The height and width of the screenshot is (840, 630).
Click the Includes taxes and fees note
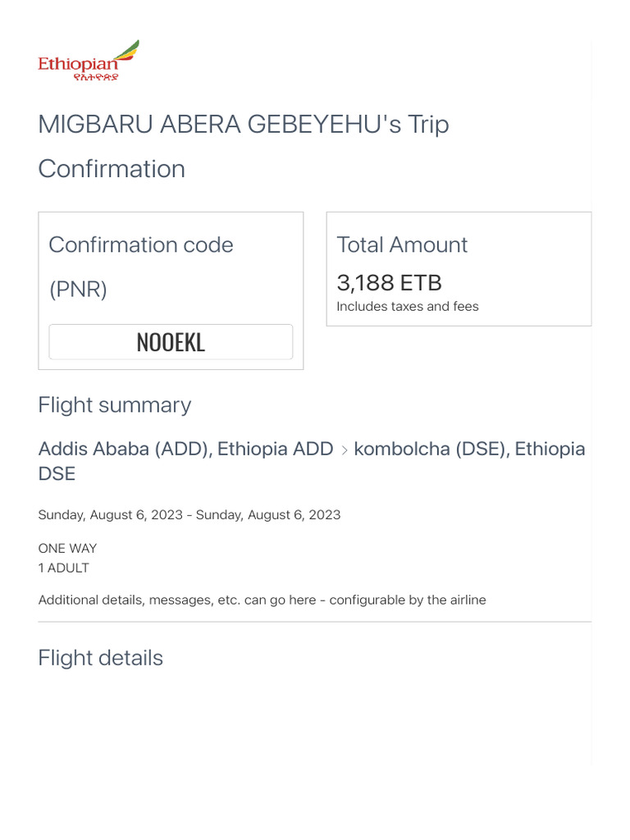point(408,307)
